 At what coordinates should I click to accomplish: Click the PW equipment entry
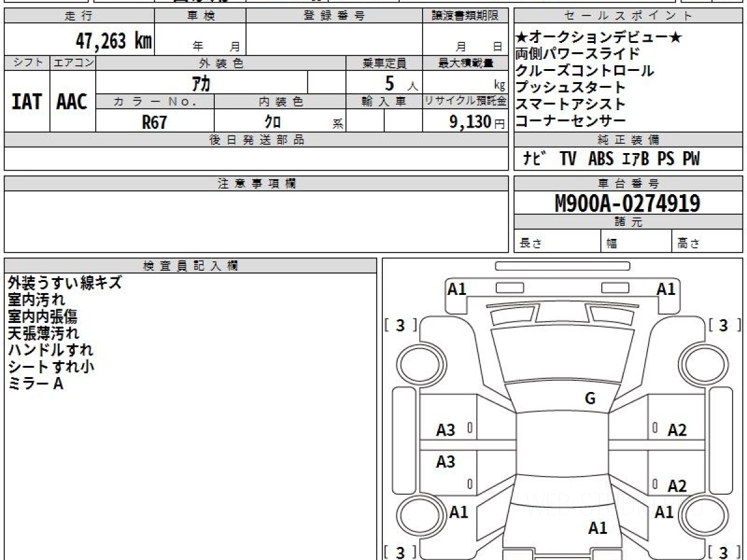(x=691, y=159)
